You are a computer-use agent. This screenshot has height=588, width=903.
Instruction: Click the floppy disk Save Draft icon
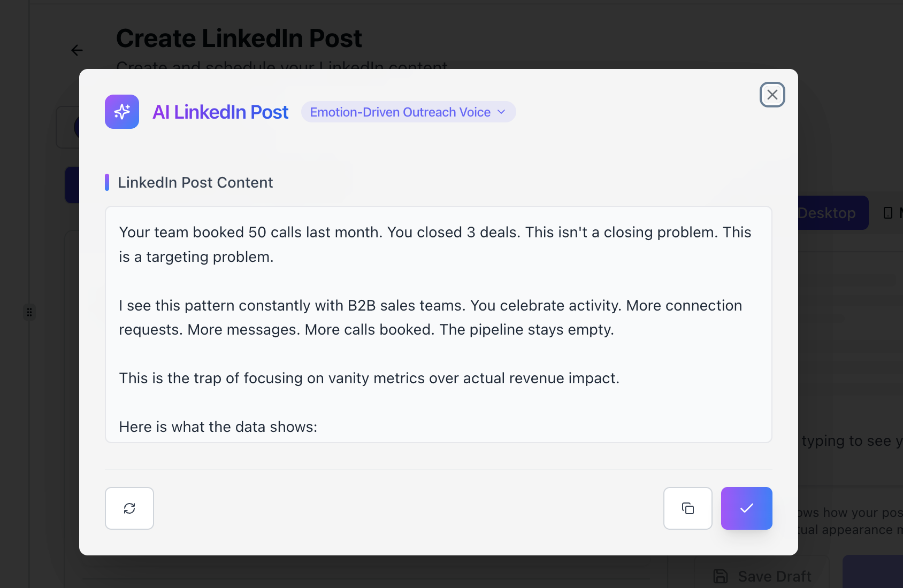pos(721,576)
